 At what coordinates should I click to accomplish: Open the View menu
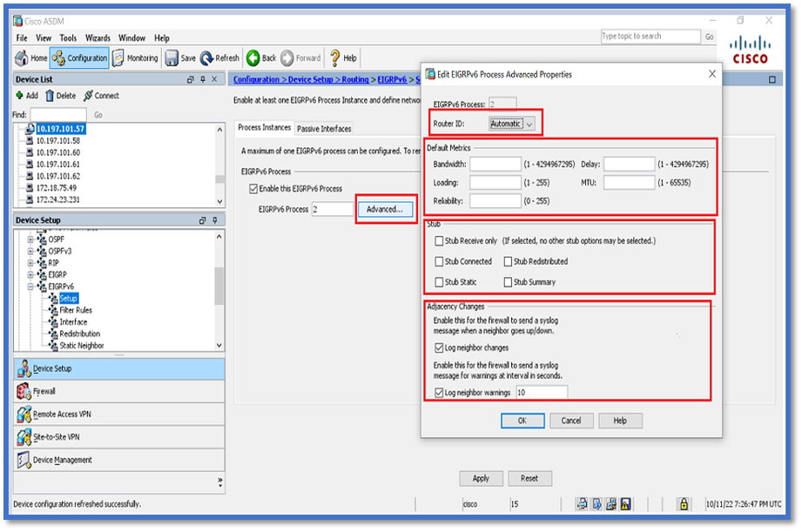pyautogui.click(x=44, y=37)
